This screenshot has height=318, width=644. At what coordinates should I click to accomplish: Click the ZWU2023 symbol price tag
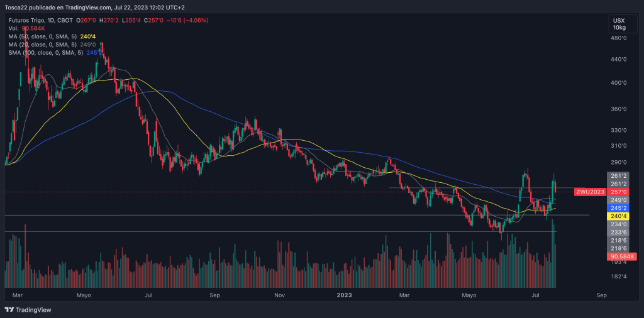tap(589, 192)
